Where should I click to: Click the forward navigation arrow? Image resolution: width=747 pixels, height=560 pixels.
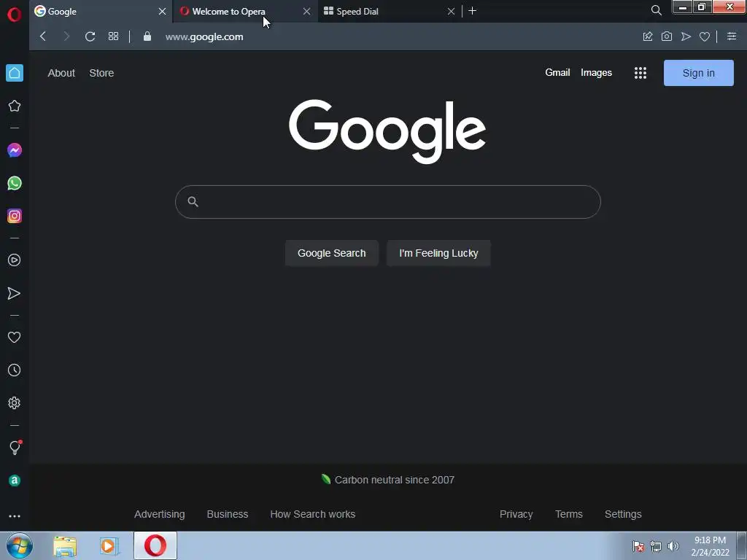pyautogui.click(x=66, y=36)
